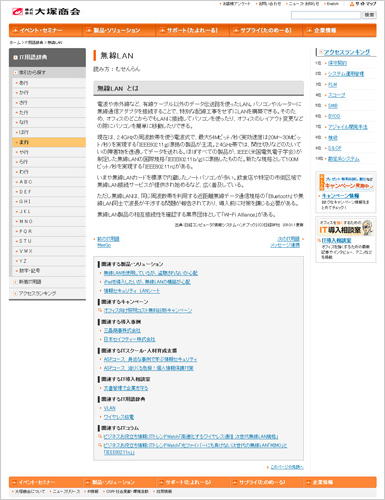
Task: Click the ホーム breadcrumb link
Action: tap(15, 43)
